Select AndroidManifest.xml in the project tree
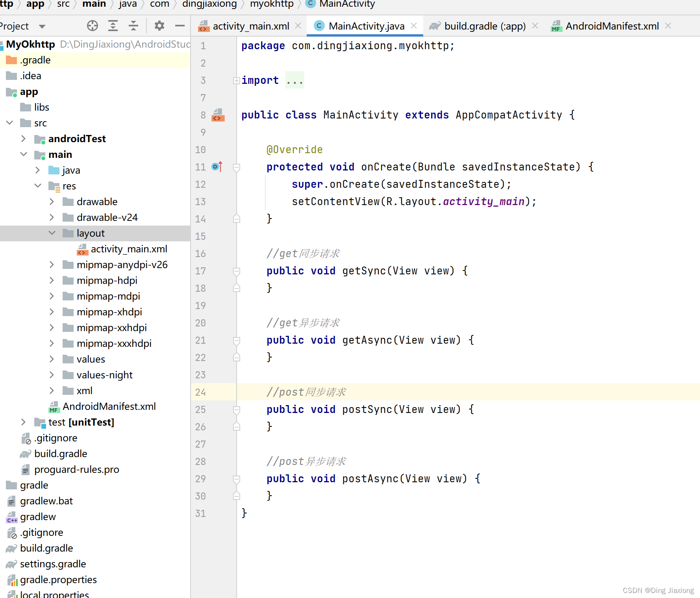The width and height of the screenshot is (700, 598). click(x=95, y=406)
